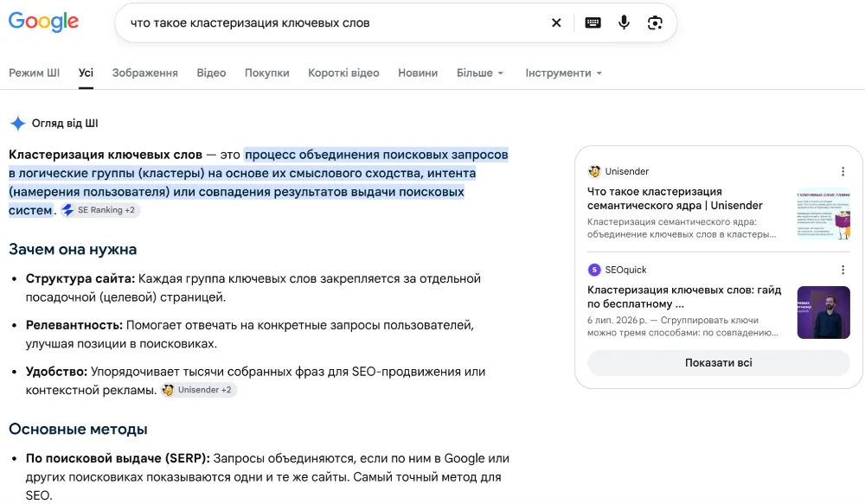The height and width of the screenshot is (504, 865).
Task: Open the Google logo homepage link
Action: pos(43,22)
